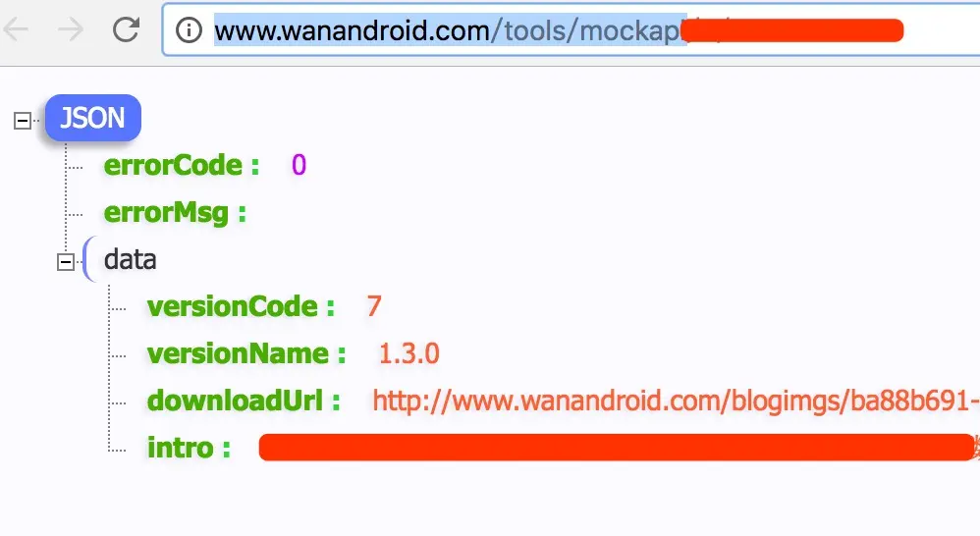Collapse the data node toggle
The height and width of the screenshot is (536, 980).
point(66,262)
